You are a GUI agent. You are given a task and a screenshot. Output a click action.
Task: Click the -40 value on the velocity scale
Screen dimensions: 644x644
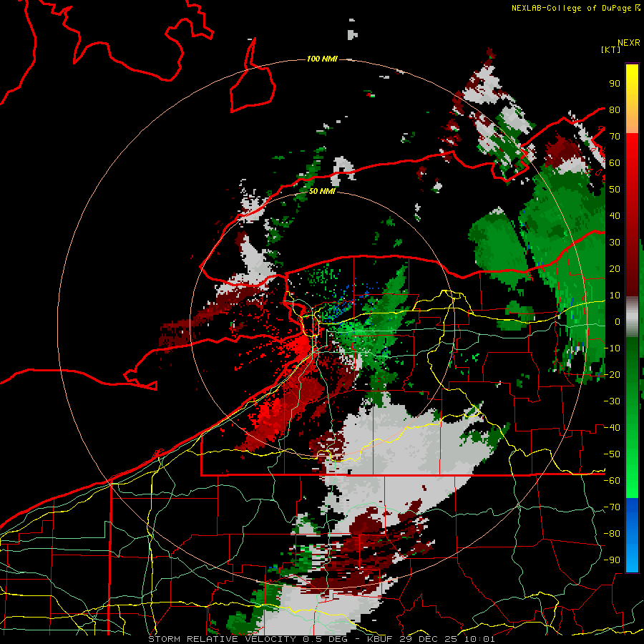pos(612,428)
